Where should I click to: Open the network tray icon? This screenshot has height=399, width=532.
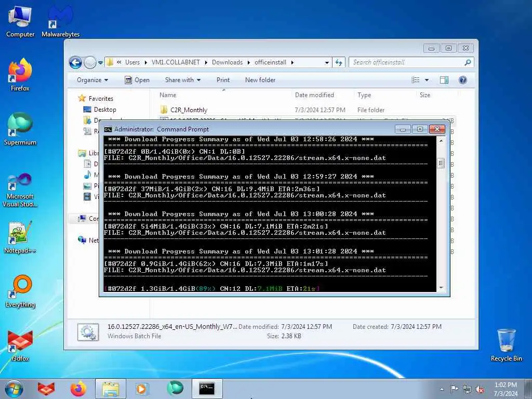[x=467, y=389]
